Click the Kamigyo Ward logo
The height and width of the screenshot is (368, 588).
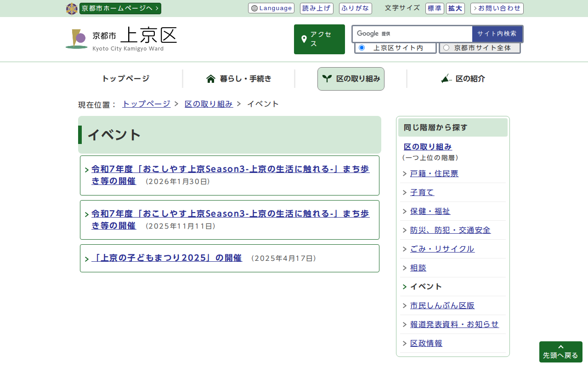point(76,39)
